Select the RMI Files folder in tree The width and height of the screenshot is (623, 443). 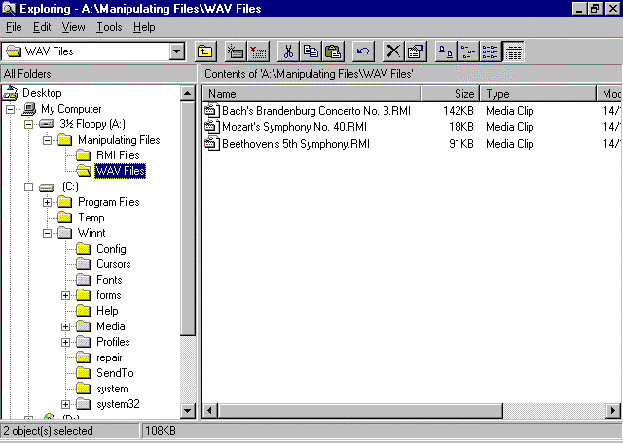coord(117,156)
